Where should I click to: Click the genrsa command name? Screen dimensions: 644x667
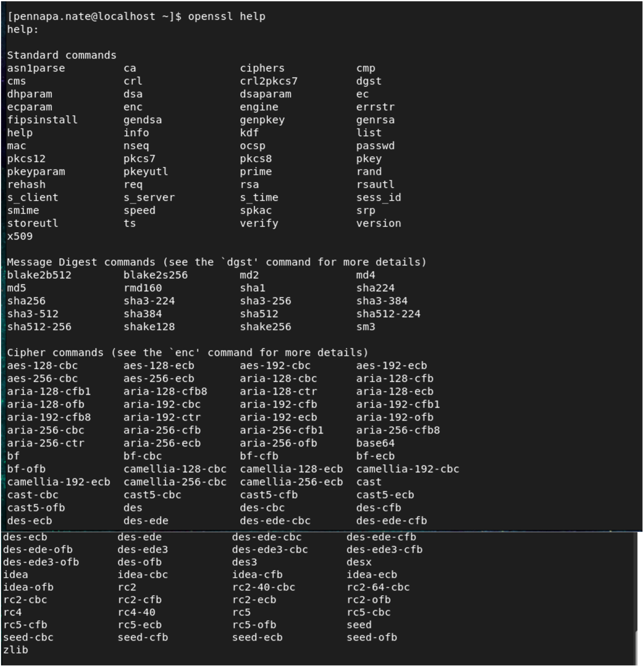click(376, 120)
